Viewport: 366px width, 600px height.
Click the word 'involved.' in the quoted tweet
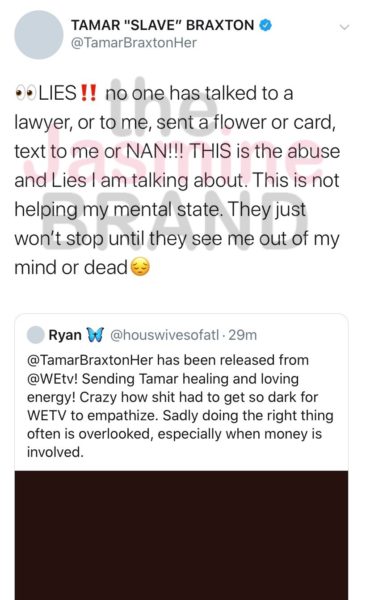pyautogui.click(x=55, y=452)
